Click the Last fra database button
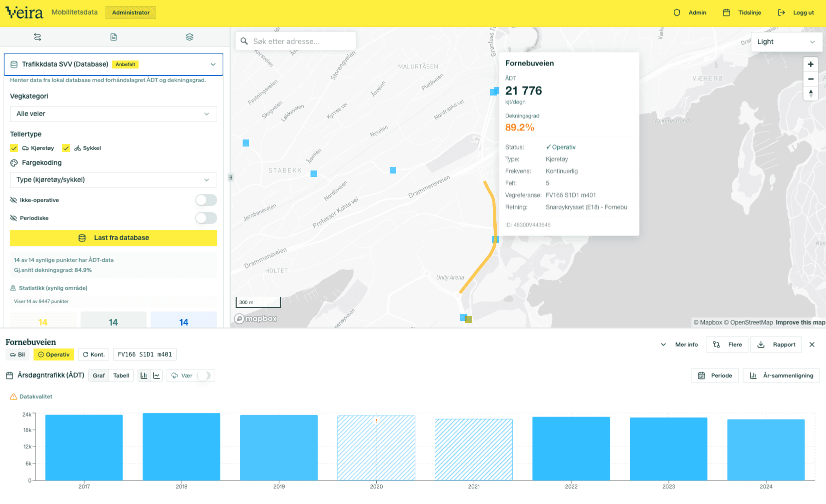826x504 pixels. [114, 238]
